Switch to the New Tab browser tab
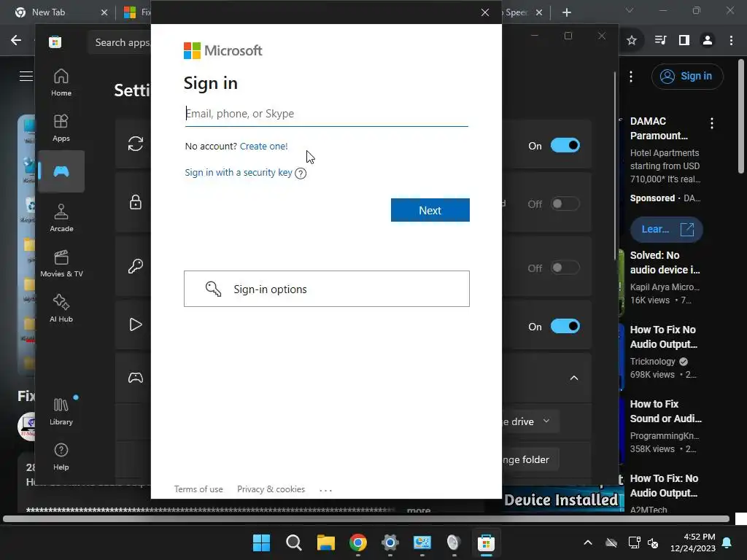The height and width of the screenshot is (560, 747). [61, 12]
